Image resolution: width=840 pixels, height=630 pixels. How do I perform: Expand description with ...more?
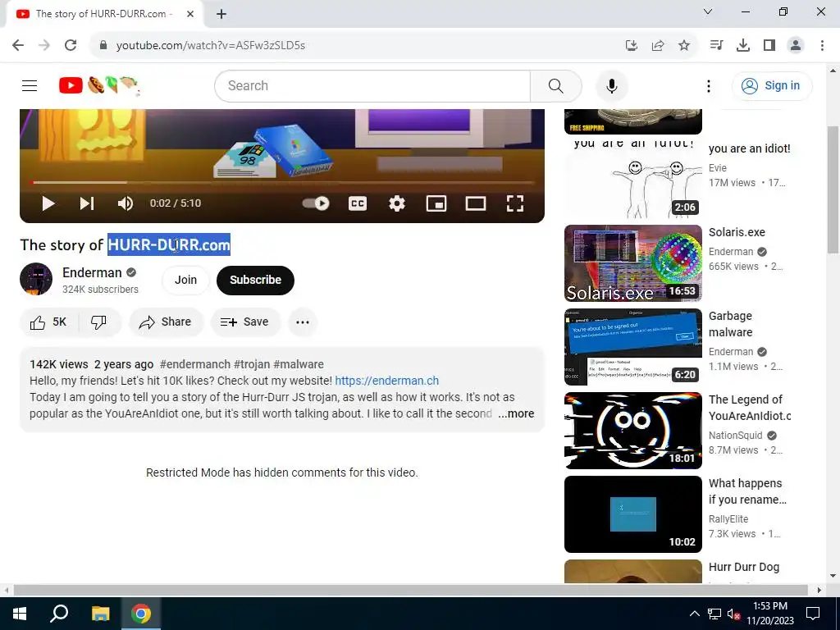point(516,413)
